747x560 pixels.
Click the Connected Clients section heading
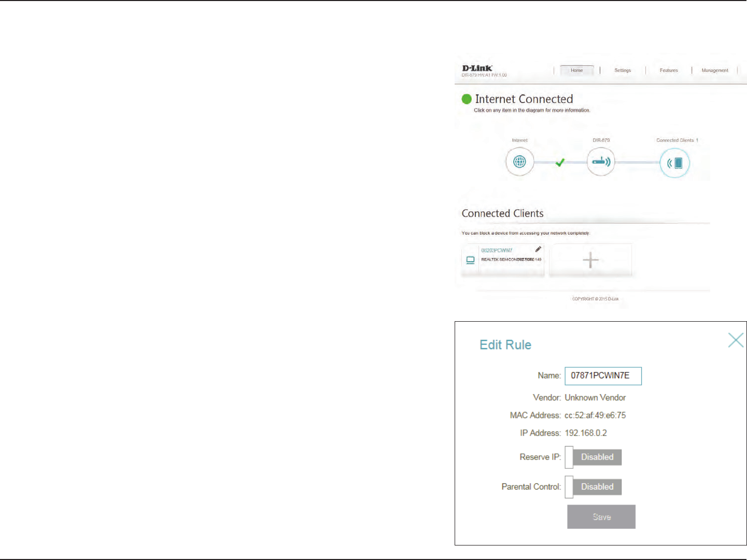pos(503,213)
